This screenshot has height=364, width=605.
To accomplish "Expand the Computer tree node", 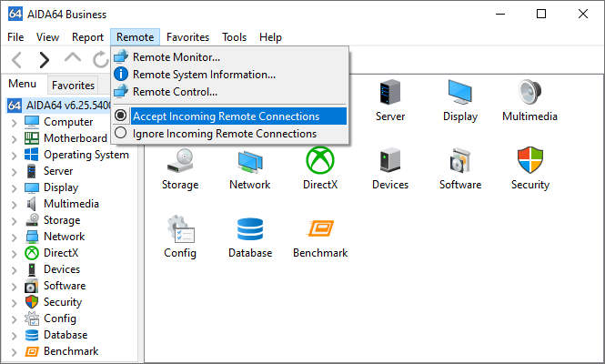I will (x=15, y=123).
